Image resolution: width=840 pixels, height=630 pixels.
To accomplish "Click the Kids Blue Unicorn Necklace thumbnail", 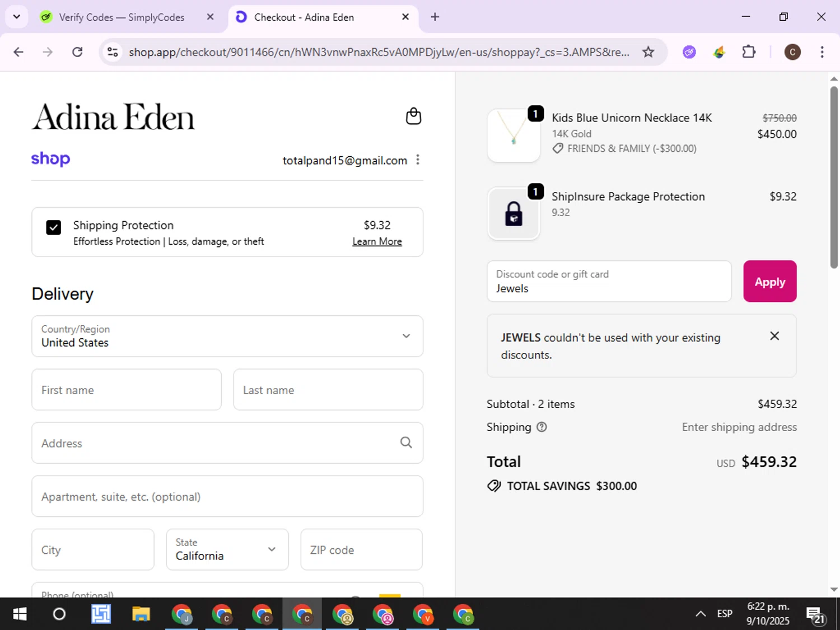I will click(514, 136).
